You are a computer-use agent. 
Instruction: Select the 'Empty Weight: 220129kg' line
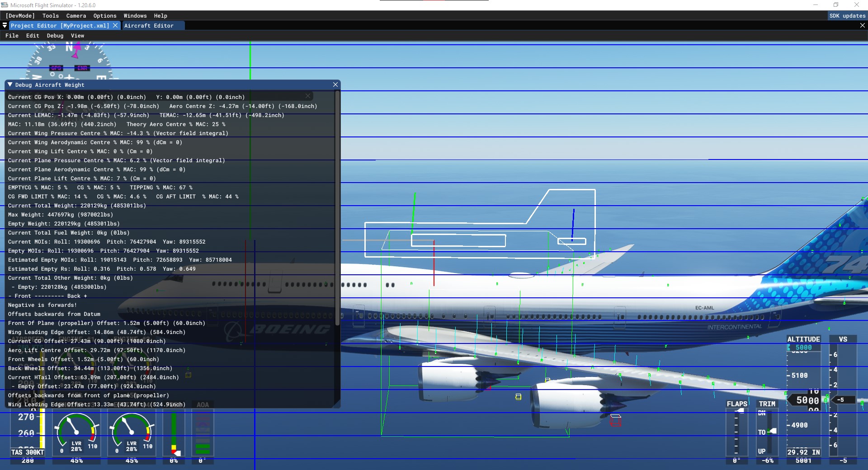pos(64,224)
